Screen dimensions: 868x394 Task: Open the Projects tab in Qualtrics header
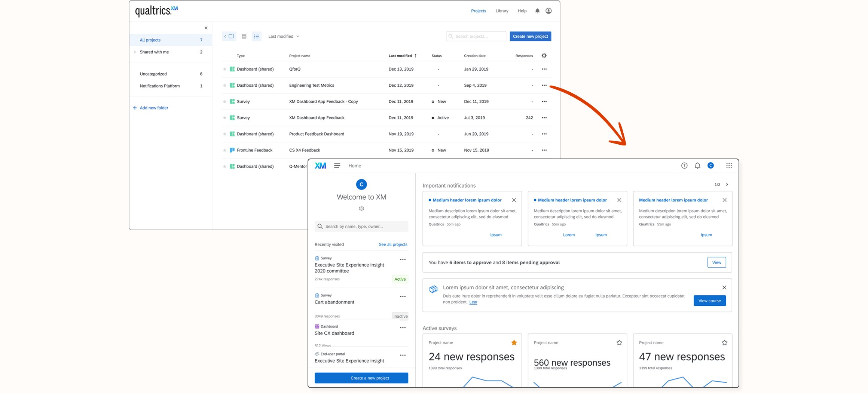(x=479, y=11)
